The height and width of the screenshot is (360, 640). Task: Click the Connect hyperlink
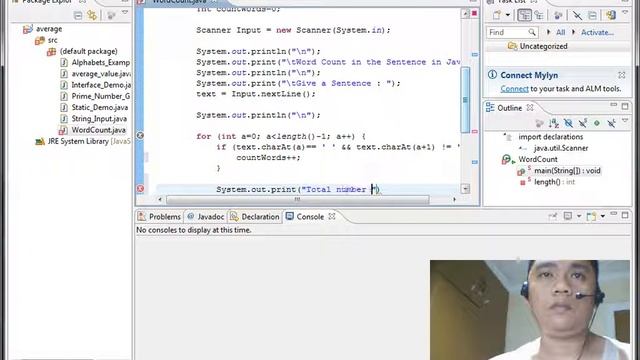point(514,89)
